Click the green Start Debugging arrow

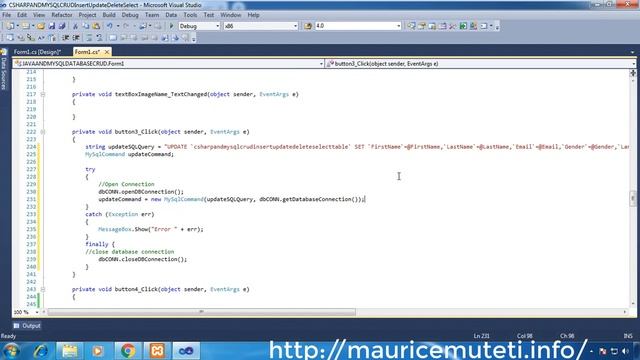(x=171, y=26)
